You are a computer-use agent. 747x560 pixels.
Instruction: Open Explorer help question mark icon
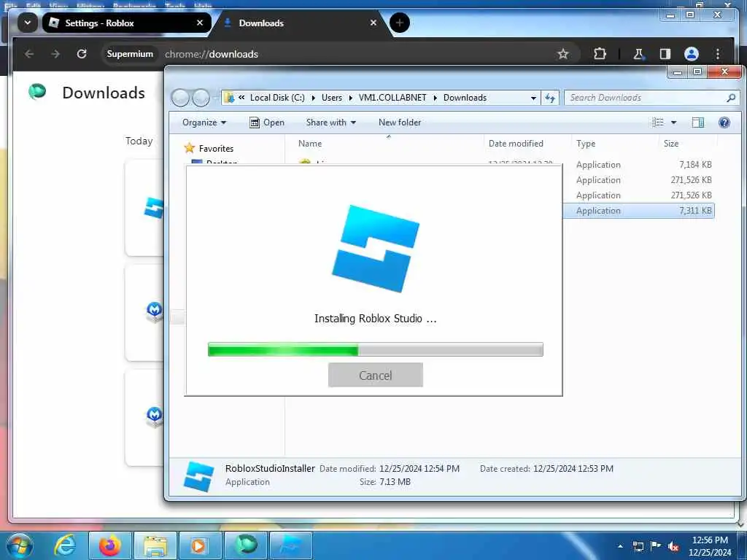pos(724,122)
